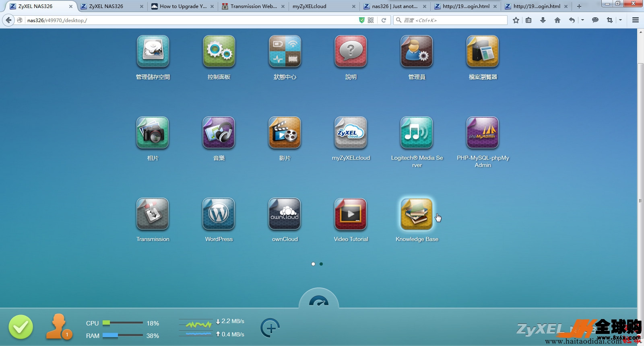The height and width of the screenshot is (346, 644).
Task: Switch to How to Upgrade tab
Action: click(182, 6)
